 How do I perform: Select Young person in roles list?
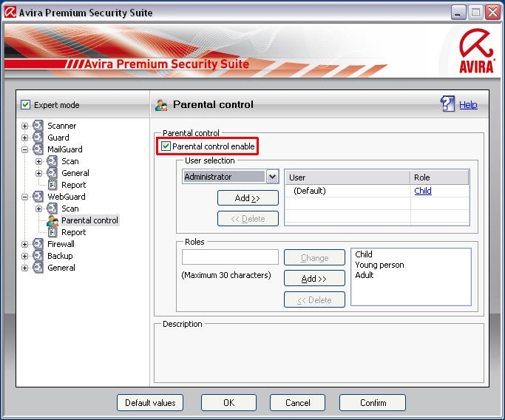pyautogui.click(x=379, y=265)
